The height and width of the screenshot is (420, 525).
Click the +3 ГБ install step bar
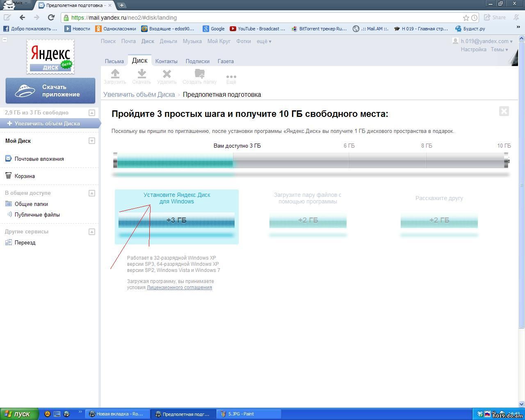(x=176, y=220)
